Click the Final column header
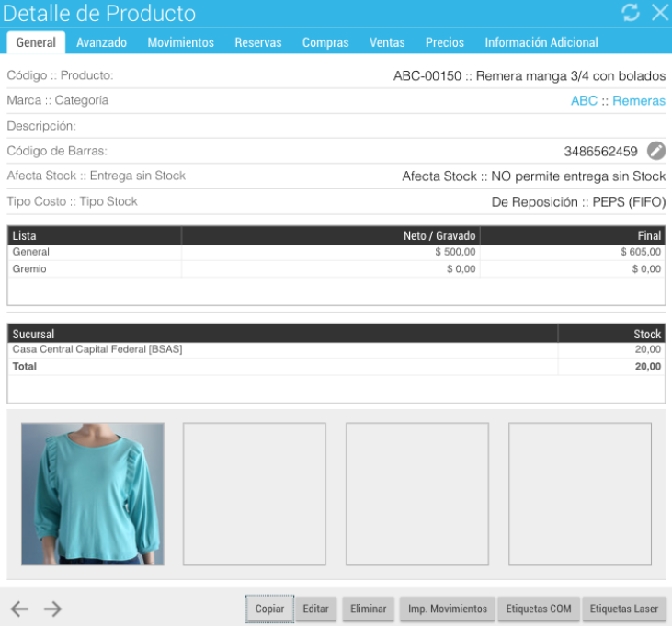The height and width of the screenshot is (626, 672). (x=573, y=235)
